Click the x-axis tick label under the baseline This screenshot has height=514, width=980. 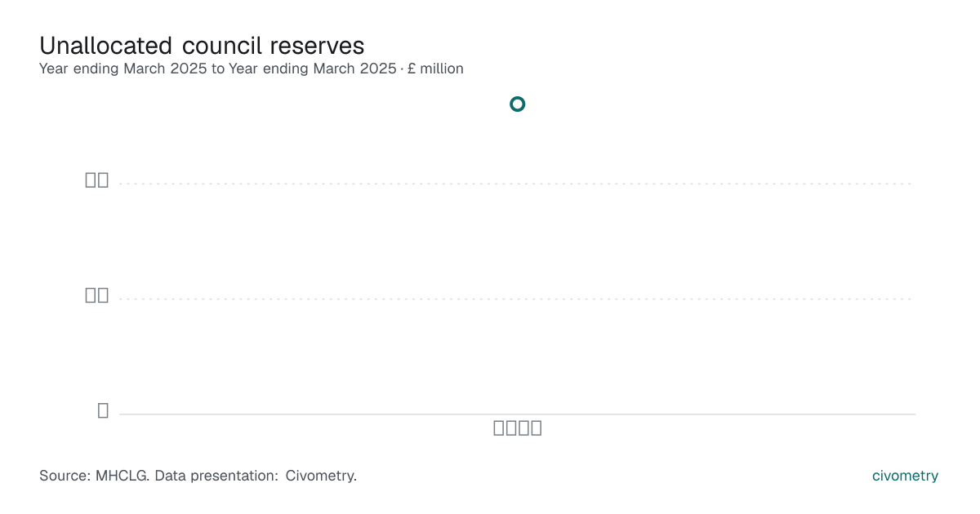click(x=518, y=428)
